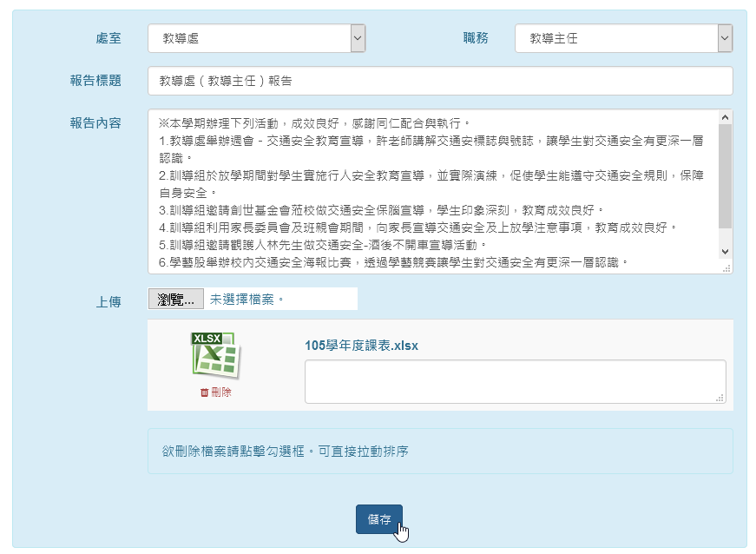Click the file description box under 105學年度課表.xlsx

pos(515,382)
